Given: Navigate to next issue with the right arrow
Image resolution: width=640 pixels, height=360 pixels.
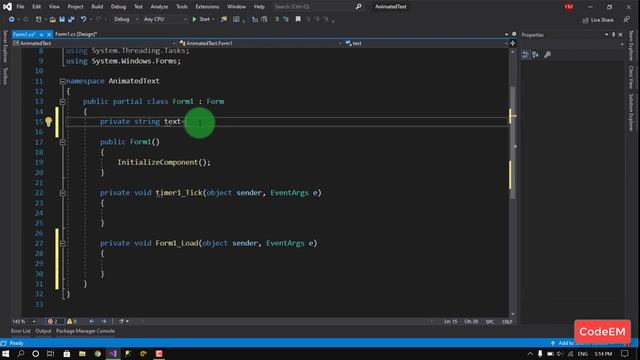Looking at the screenshot, I should (x=104, y=321).
